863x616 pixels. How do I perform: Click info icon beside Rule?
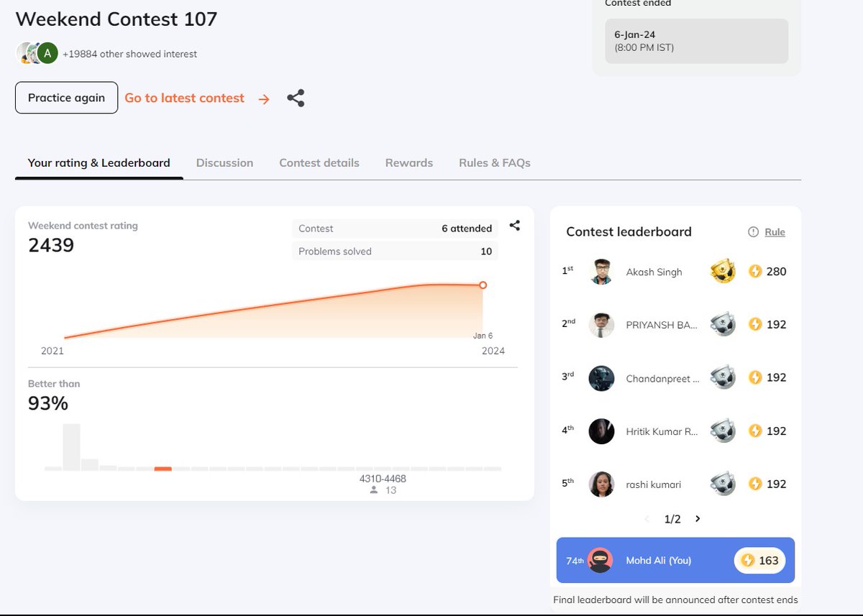click(x=753, y=231)
